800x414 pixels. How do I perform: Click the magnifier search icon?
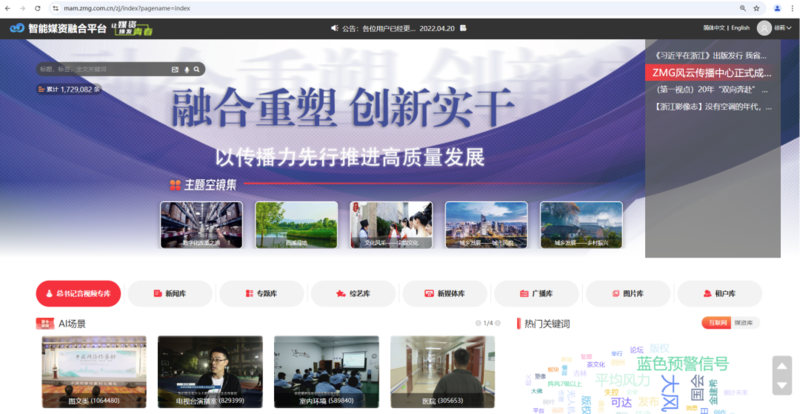tap(197, 69)
